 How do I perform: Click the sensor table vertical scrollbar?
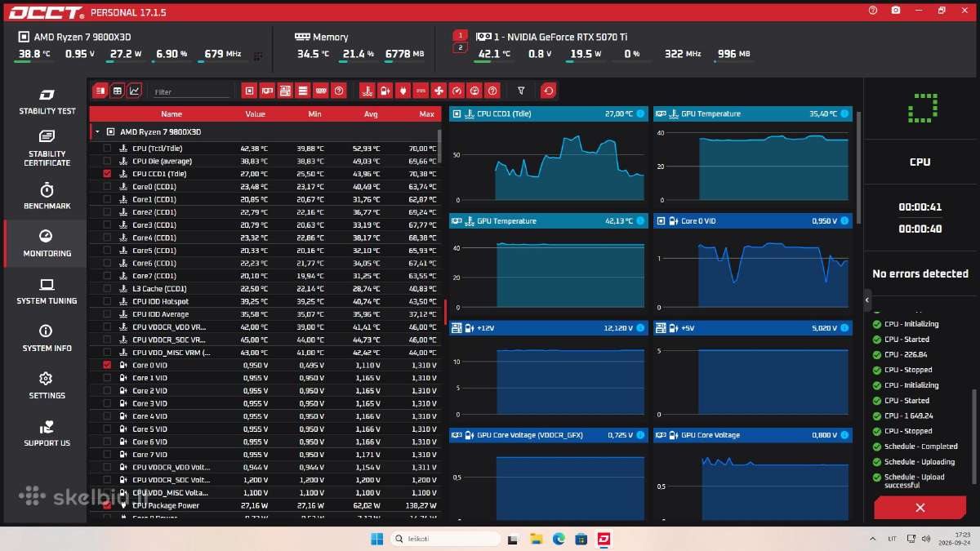pyautogui.click(x=439, y=147)
